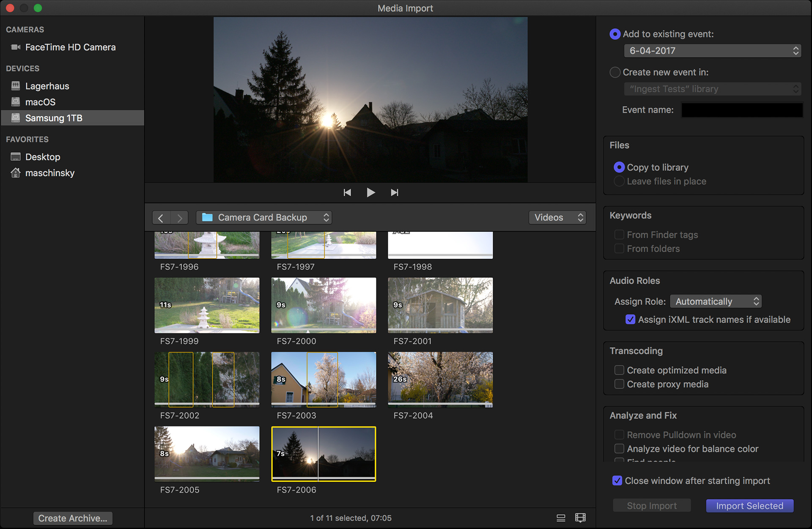Open the 6-04-2017 event dropdown
Image resolution: width=812 pixels, height=529 pixels.
click(x=712, y=50)
